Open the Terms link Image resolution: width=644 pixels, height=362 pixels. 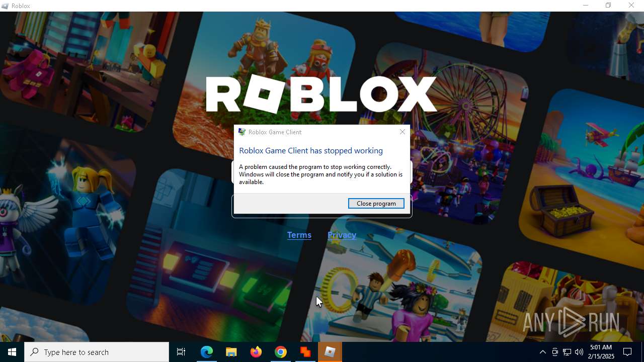[299, 235]
